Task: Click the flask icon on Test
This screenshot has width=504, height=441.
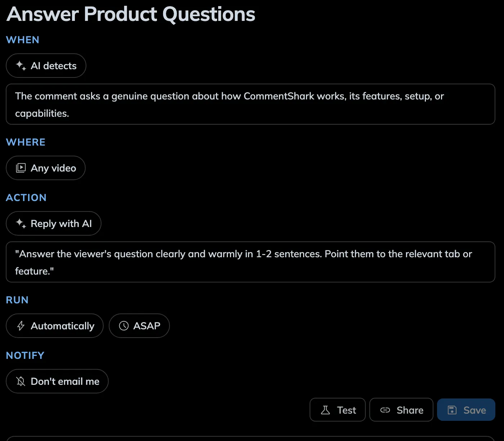Action: click(x=325, y=410)
